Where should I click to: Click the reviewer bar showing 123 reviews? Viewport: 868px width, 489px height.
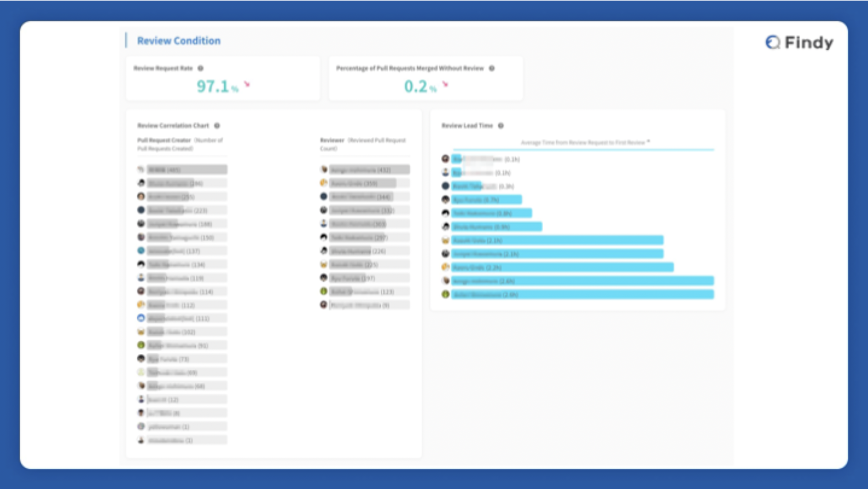click(x=369, y=291)
